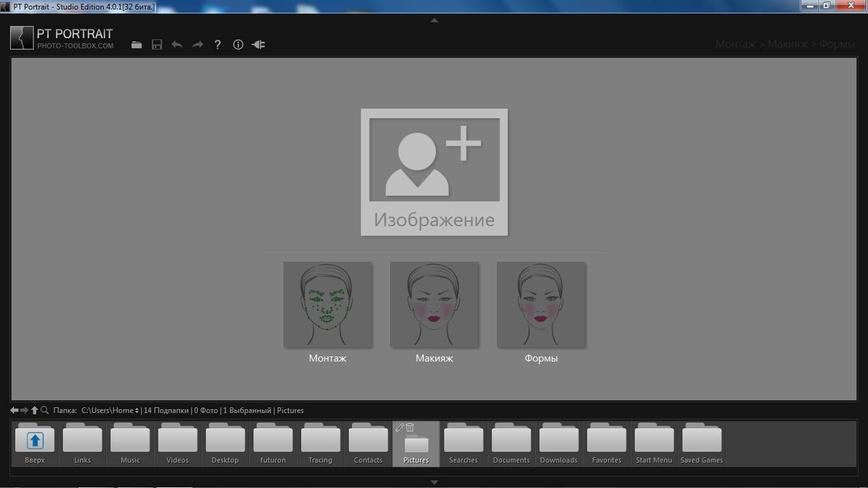Open the Videos folder
This screenshot has height=488, width=868.
(178, 444)
